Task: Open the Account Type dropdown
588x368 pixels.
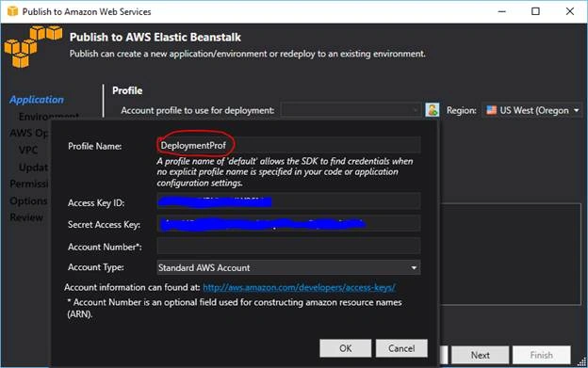Action: click(x=288, y=267)
